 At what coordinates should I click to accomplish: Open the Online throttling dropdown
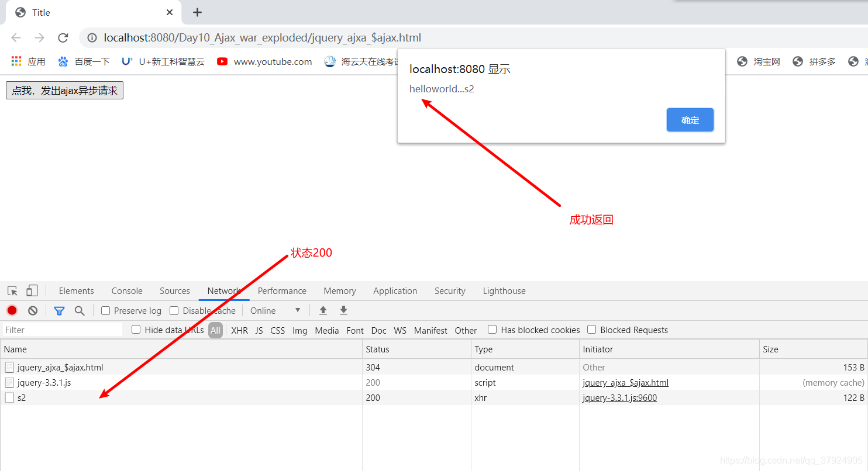pos(275,311)
